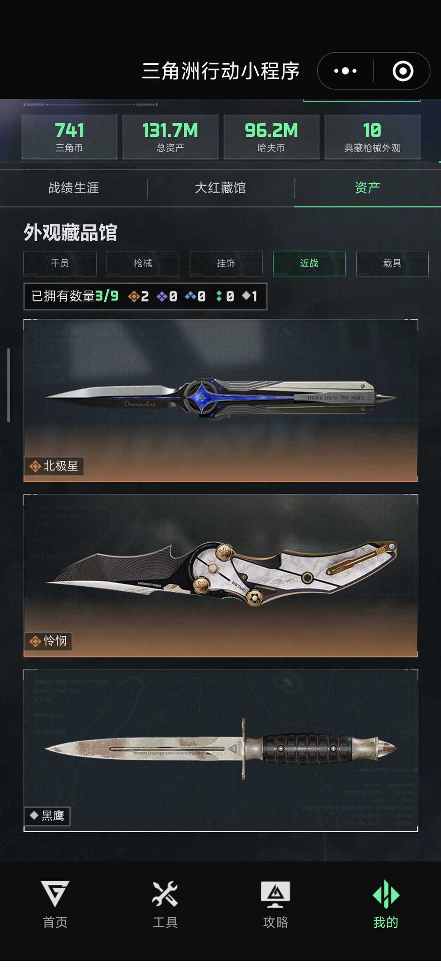Open the 北极星 knife skin
This screenshot has height=980, width=441.
pos(221,400)
